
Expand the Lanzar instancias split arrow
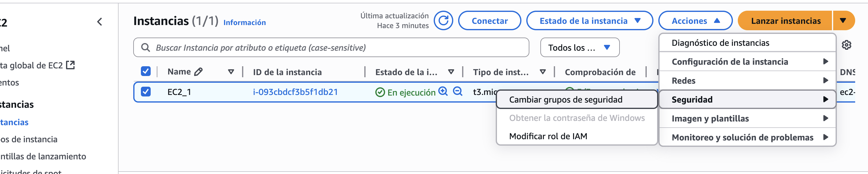(843, 21)
